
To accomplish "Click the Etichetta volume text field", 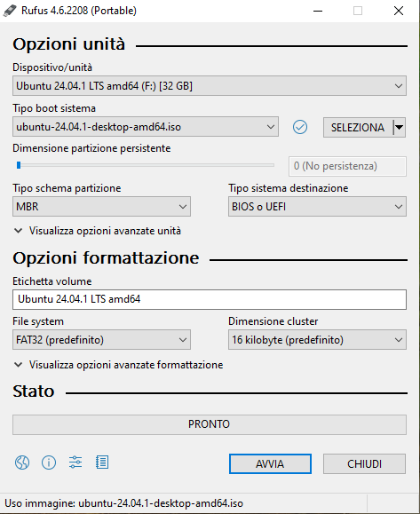I will (210, 299).
